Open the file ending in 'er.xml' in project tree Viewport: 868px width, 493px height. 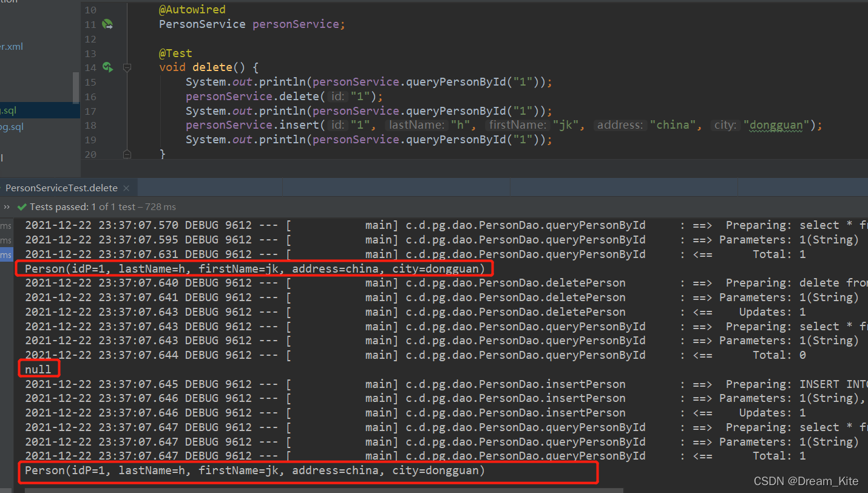[x=12, y=47]
